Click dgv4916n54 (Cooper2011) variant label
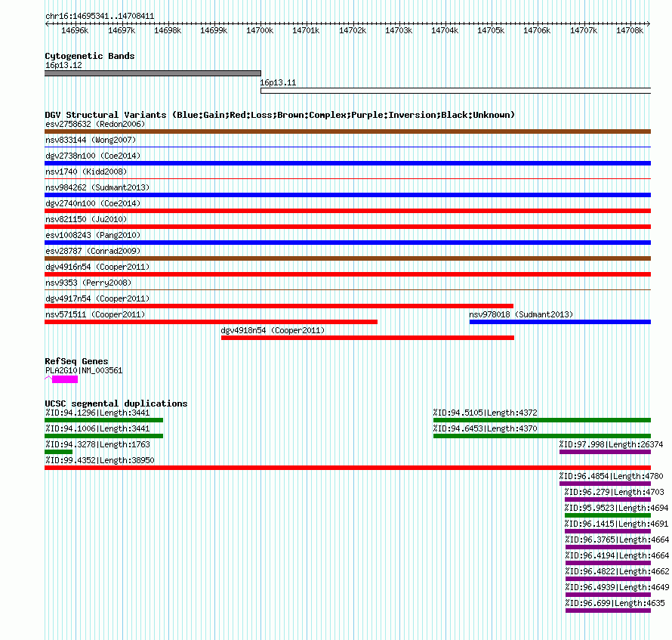 pos(97,267)
